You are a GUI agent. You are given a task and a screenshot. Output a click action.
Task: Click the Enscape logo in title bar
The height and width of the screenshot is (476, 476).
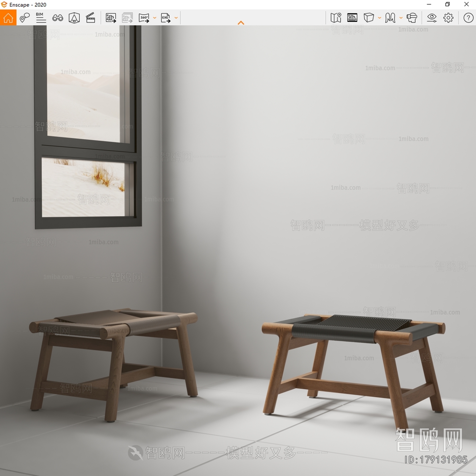pos(4,4)
